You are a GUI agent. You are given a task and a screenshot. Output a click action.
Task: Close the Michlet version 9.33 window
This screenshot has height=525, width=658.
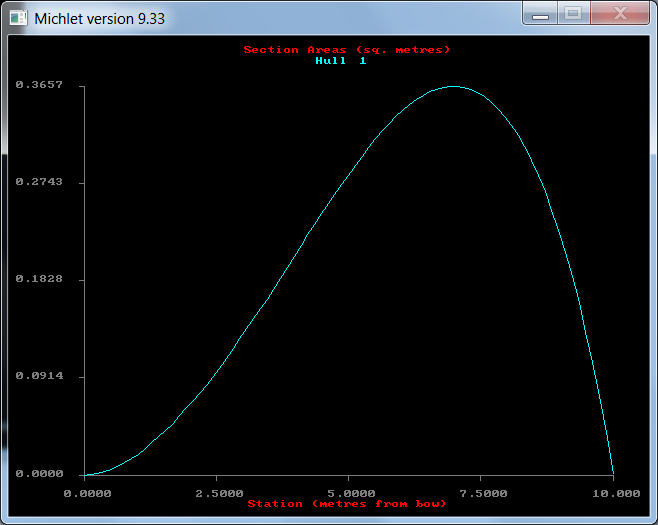[617, 14]
